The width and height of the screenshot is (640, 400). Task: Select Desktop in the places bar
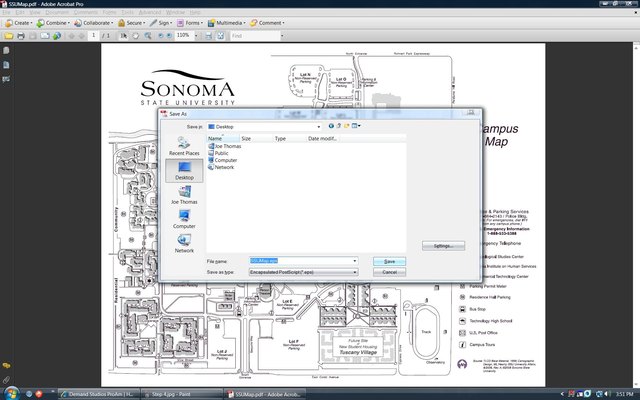184,170
